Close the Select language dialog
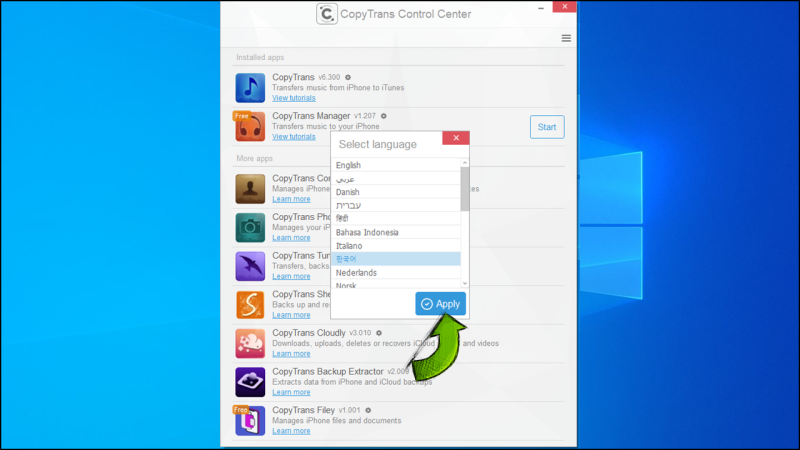 pyautogui.click(x=456, y=138)
